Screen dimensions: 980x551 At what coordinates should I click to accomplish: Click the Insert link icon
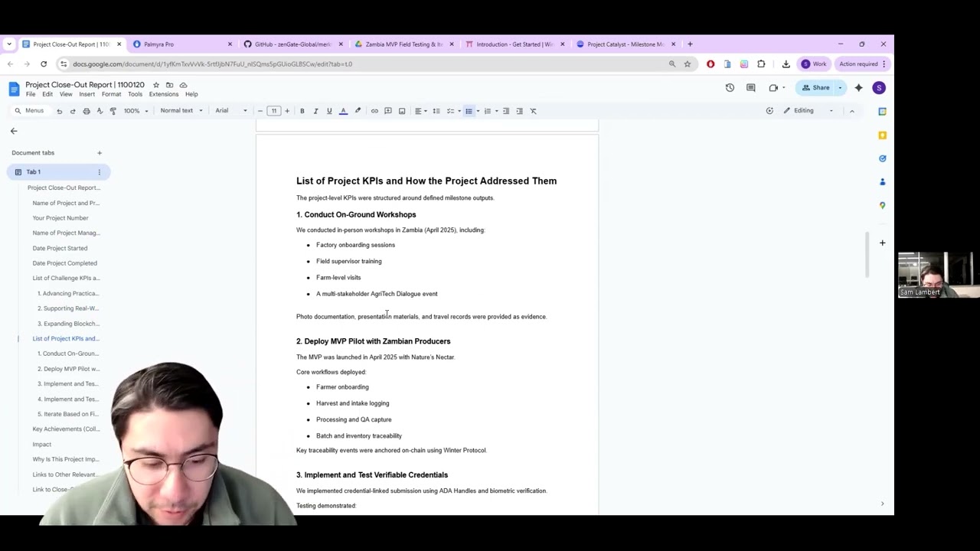(x=374, y=111)
